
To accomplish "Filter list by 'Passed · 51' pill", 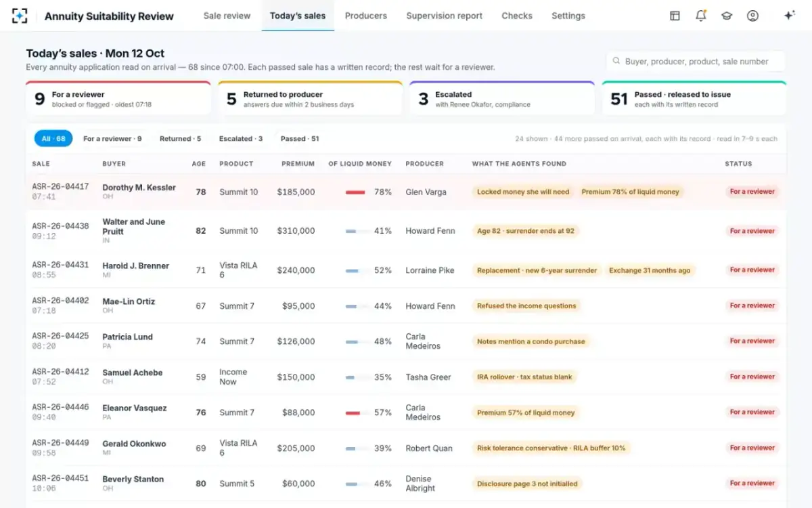I will point(300,139).
